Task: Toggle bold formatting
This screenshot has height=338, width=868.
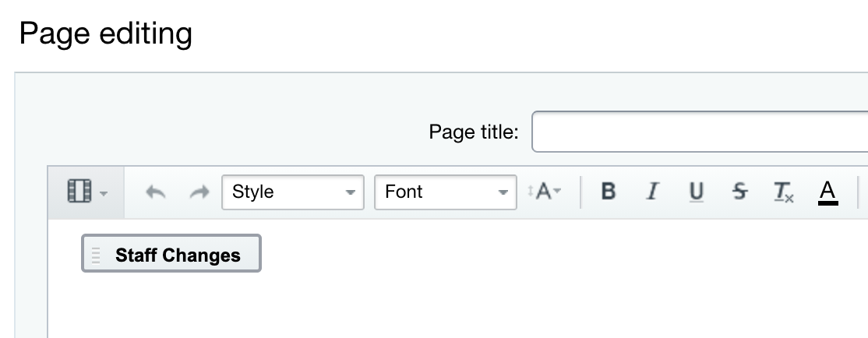Action: [x=608, y=192]
